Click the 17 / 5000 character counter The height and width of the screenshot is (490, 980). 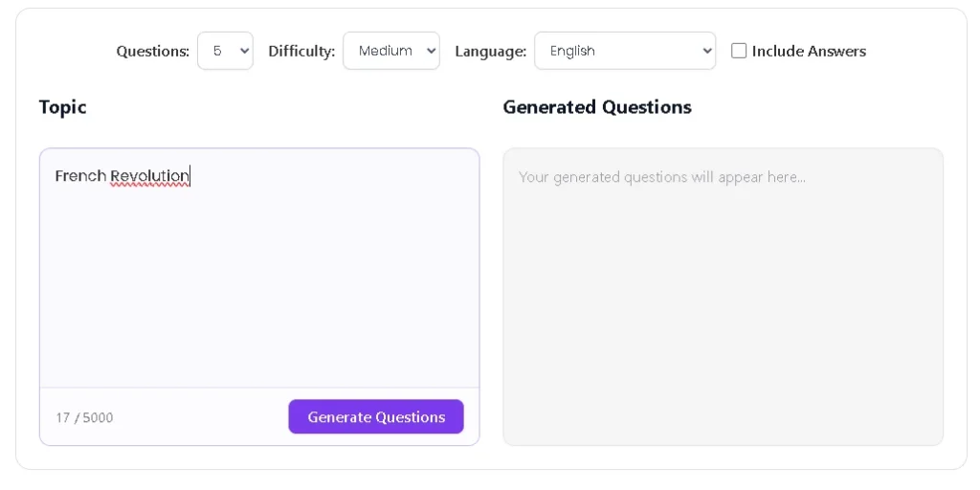[x=84, y=417]
